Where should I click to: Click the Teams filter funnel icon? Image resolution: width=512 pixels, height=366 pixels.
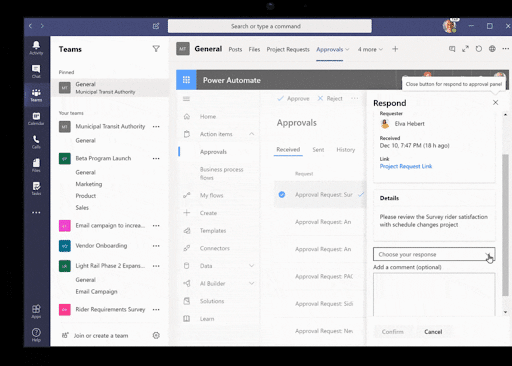coord(156,49)
